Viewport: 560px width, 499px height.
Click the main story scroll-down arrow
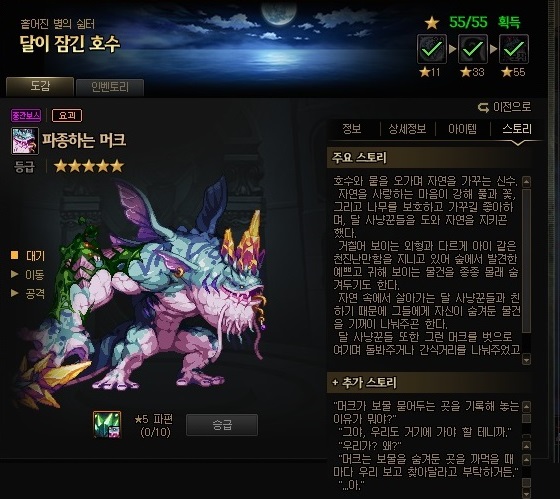tap(526, 359)
